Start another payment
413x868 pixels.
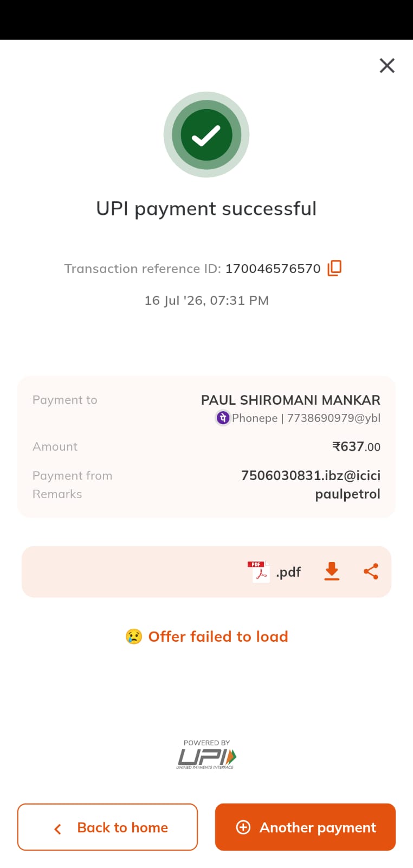click(305, 827)
